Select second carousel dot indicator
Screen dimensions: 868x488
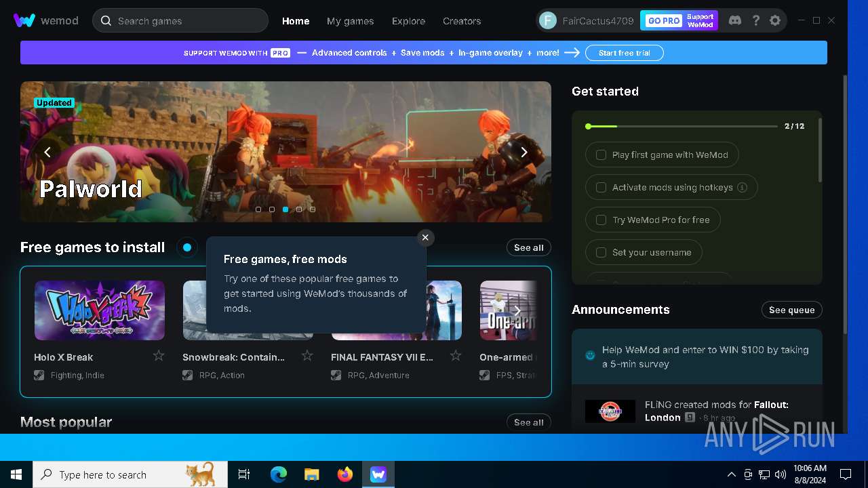click(272, 209)
